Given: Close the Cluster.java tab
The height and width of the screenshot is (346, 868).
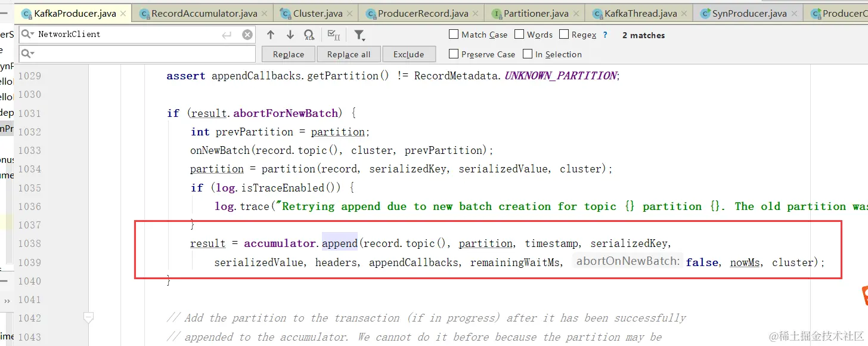Looking at the screenshot, I should coord(349,14).
